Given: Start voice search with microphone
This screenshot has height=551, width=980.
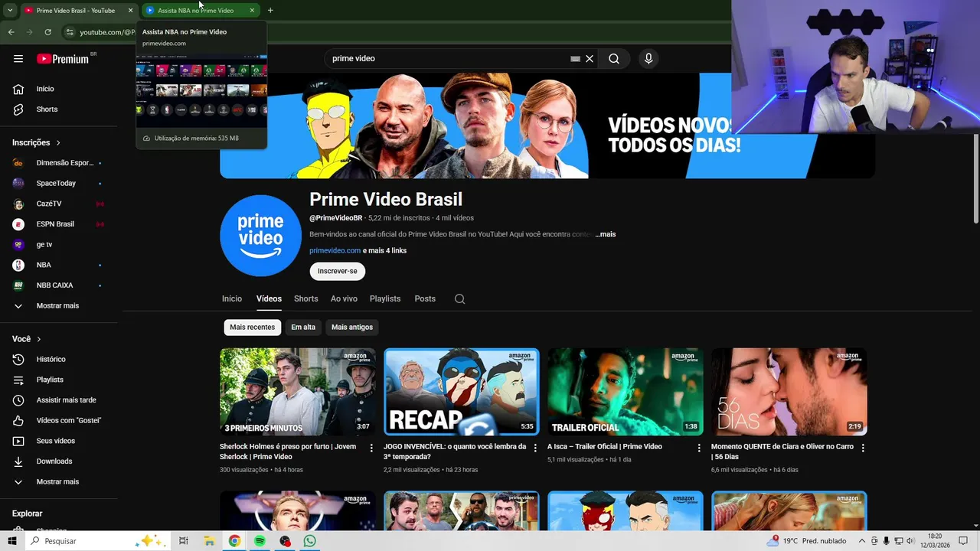Looking at the screenshot, I should (x=648, y=58).
